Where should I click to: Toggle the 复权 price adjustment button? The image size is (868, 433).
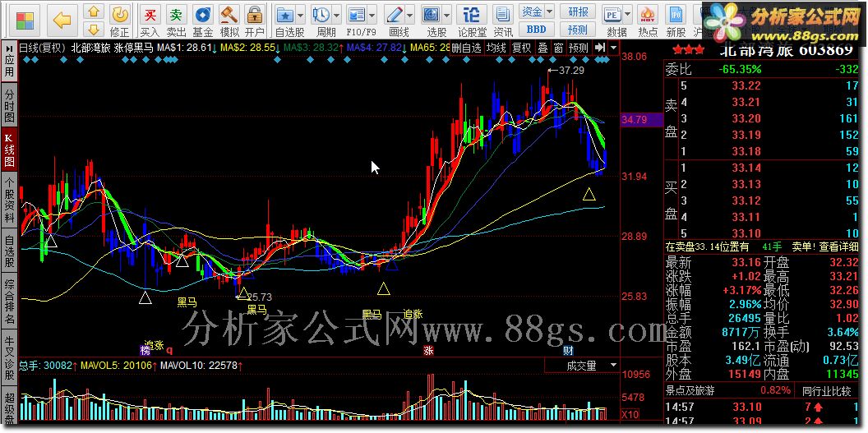coord(521,48)
